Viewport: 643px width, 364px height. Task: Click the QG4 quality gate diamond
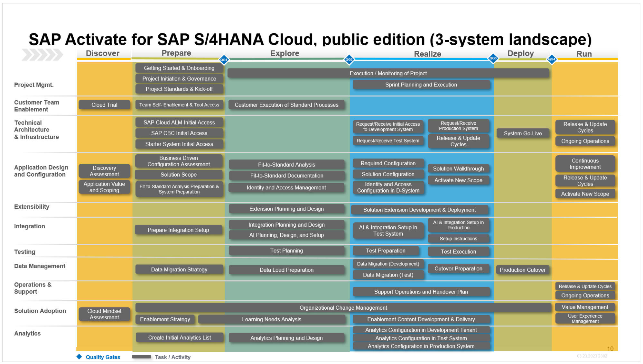(552, 59)
